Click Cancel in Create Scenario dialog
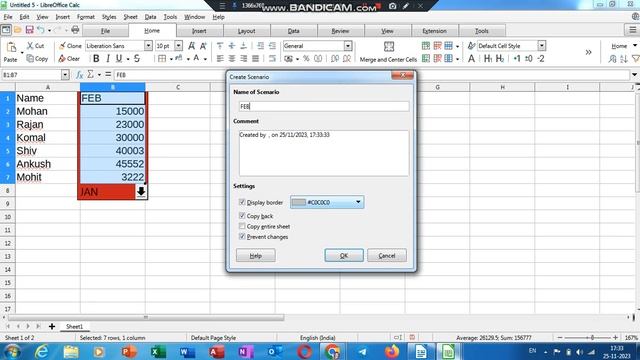The height and width of the screenshot is (360, 640). tap(387, 256)
